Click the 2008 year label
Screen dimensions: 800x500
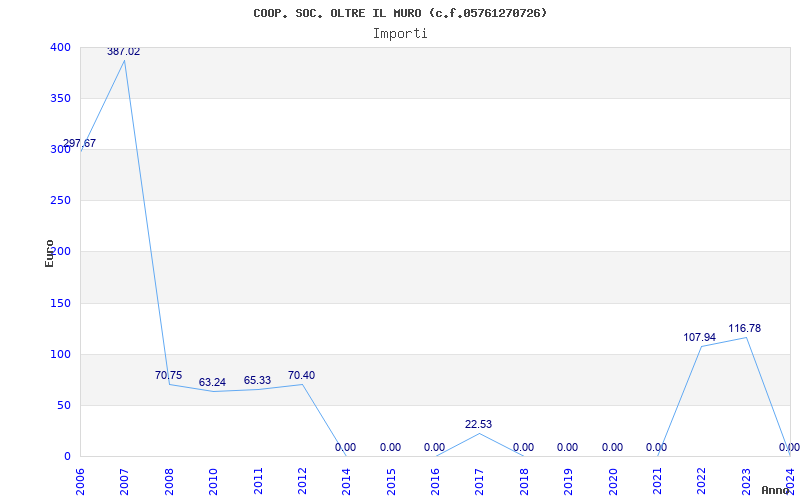(169, 481)
